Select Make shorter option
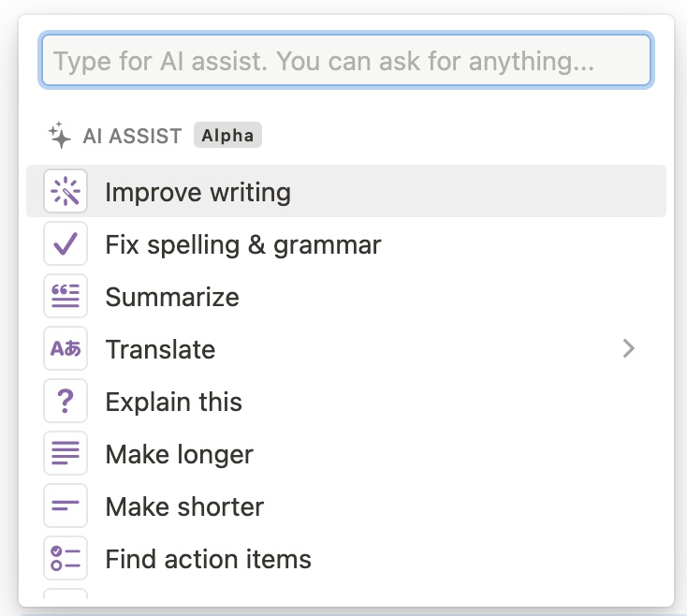The height and width of the screenshot is (616, 687). click(x=346, y=506)
